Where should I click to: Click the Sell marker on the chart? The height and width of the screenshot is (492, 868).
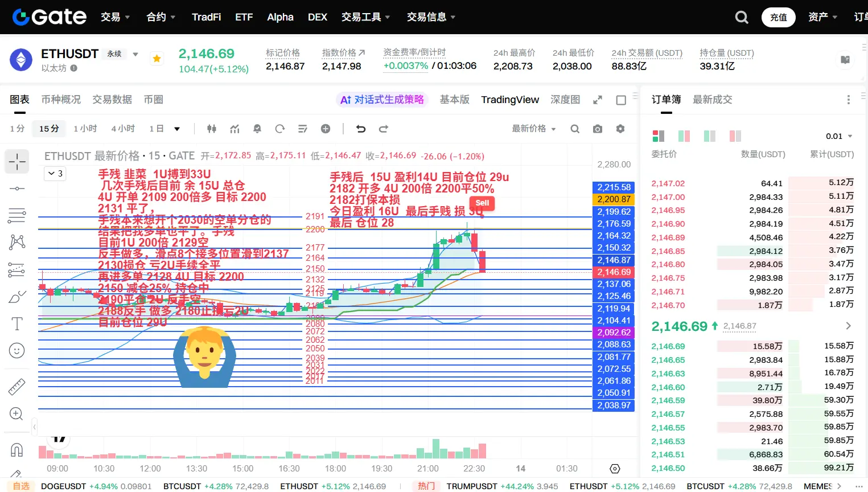(482, 203)
